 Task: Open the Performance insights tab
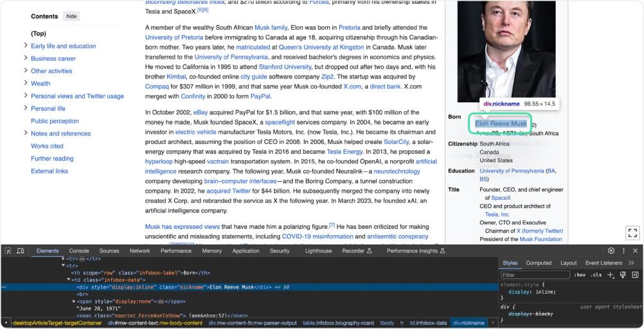pyautogui.click(x=416, y=251)
